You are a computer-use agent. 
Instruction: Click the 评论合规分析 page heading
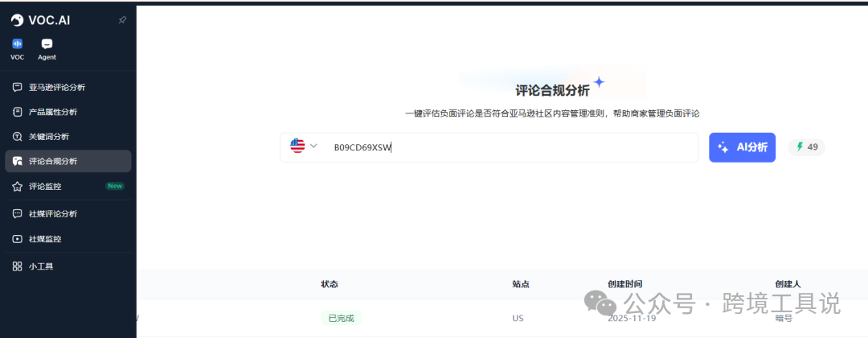pos(552,91)
